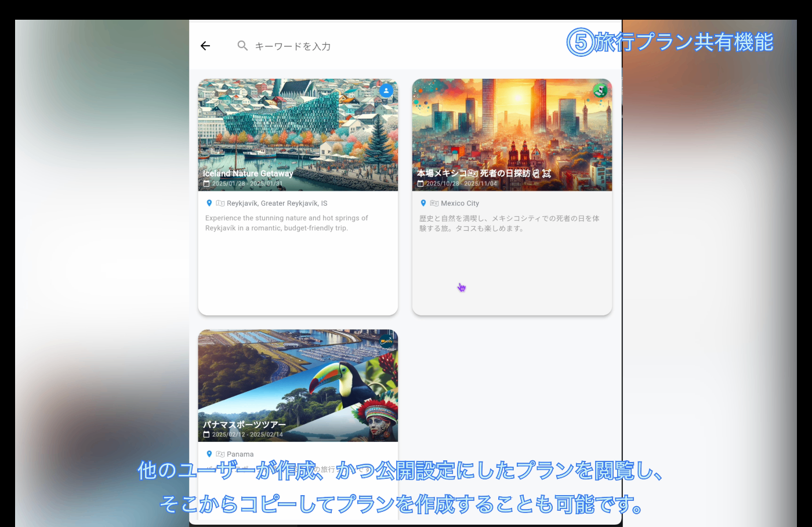This screenshot has width=812, height=527.
Task: Click location pin beside Reykjavík
Action: 209,203
